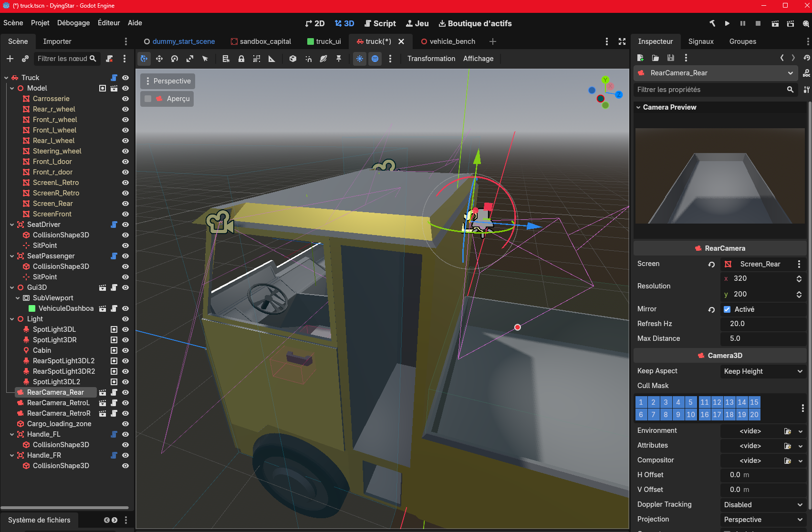Image resolution: width=812 pixels, height=532 pixels.
Task: Click the lock selected node icon
Action: click(x=241, y=59)
